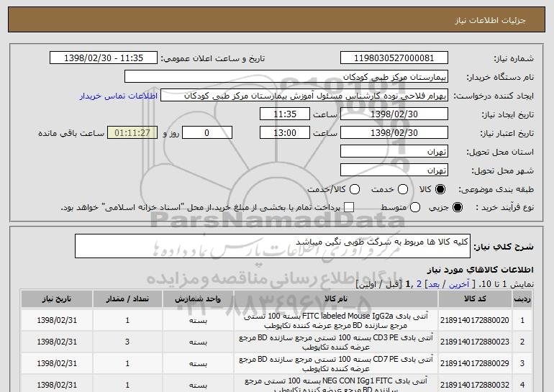Click the CD7 PE antibody item name
Image resolution: width=554 pixels, height=392 pixels.
coord(336,363)
